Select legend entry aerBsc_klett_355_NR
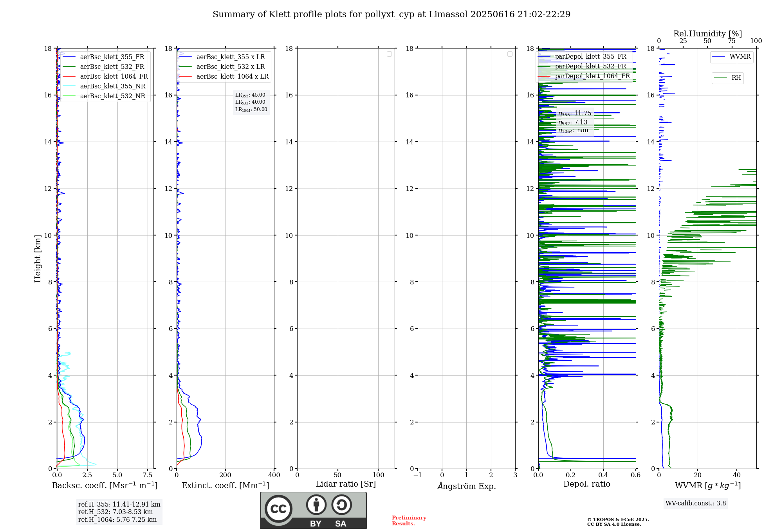This screenshot has height=532, width=783. click(105, 86)
